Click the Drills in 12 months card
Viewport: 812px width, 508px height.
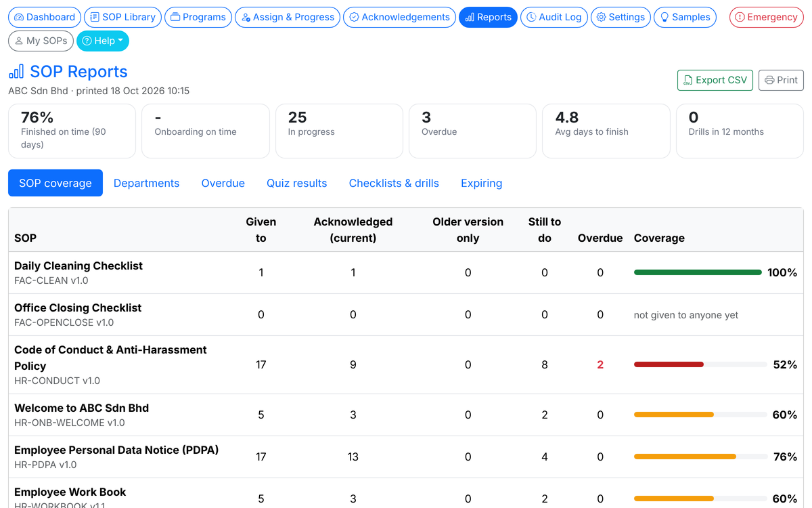pos(740,131)
